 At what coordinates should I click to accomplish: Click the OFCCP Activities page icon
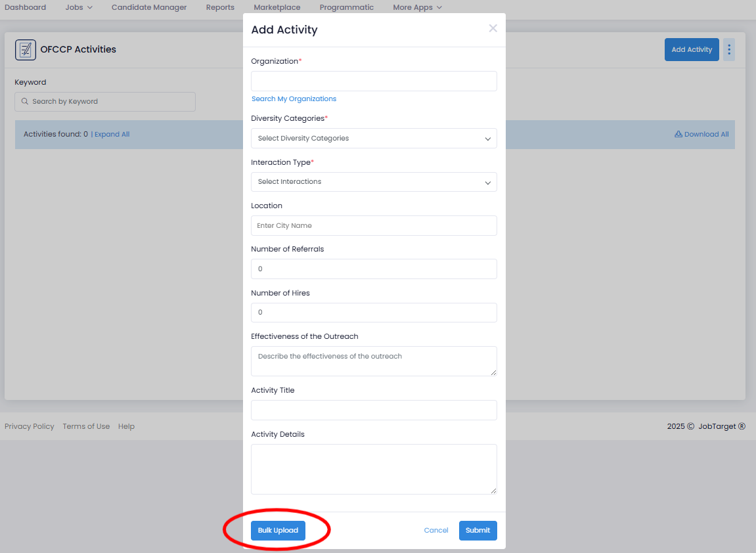(26, 50)
